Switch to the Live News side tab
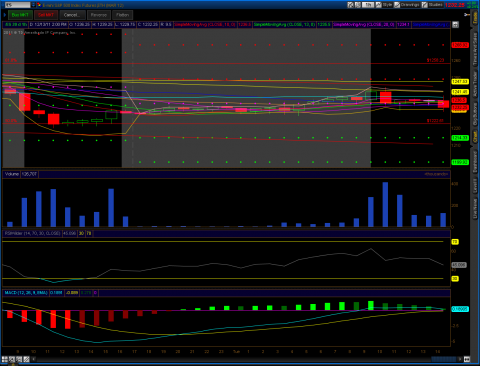The image size is (480, 366). 475,208
